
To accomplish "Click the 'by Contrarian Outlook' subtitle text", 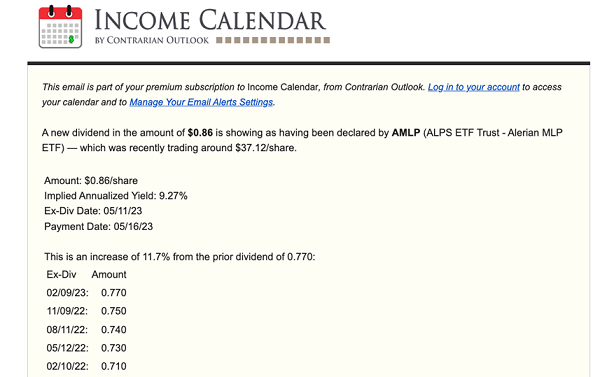I will tap(152, 40).
